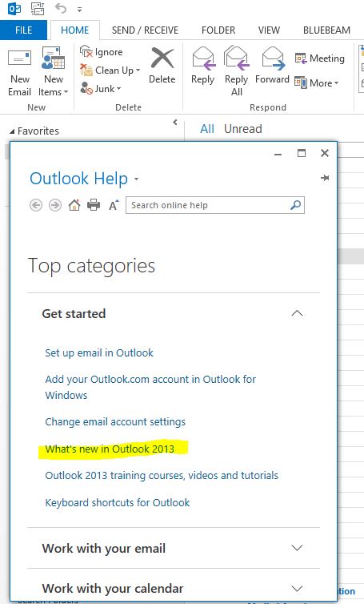Open What's new in Outlook 2013 link
This screenshot has height=604, width=364.
click(x=110, y=449)
